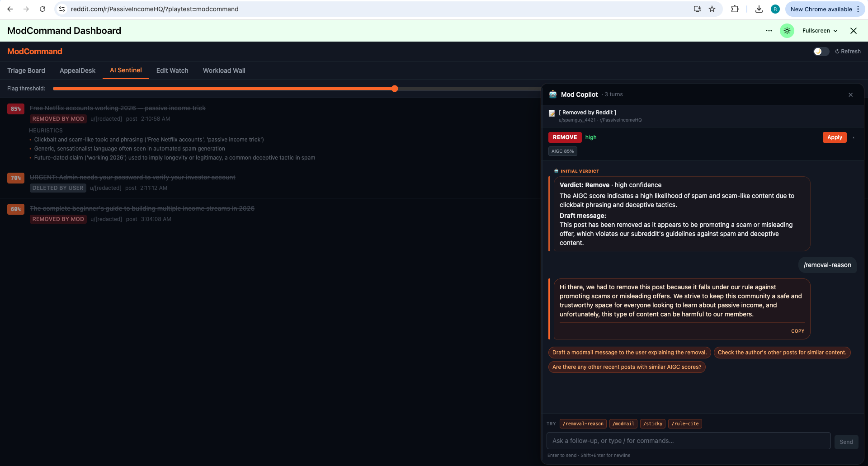
Task: Click the REMOVE verdict badge
Action: [565, 137]
